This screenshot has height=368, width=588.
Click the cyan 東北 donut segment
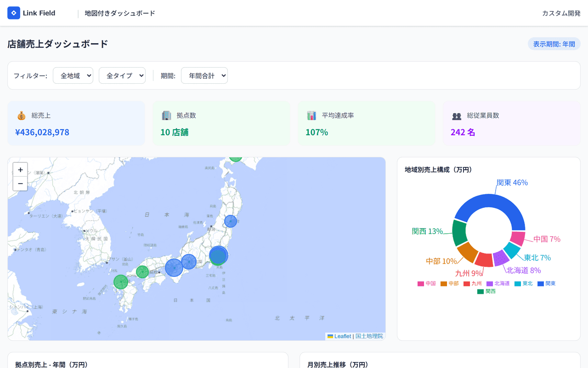[513, 250]
